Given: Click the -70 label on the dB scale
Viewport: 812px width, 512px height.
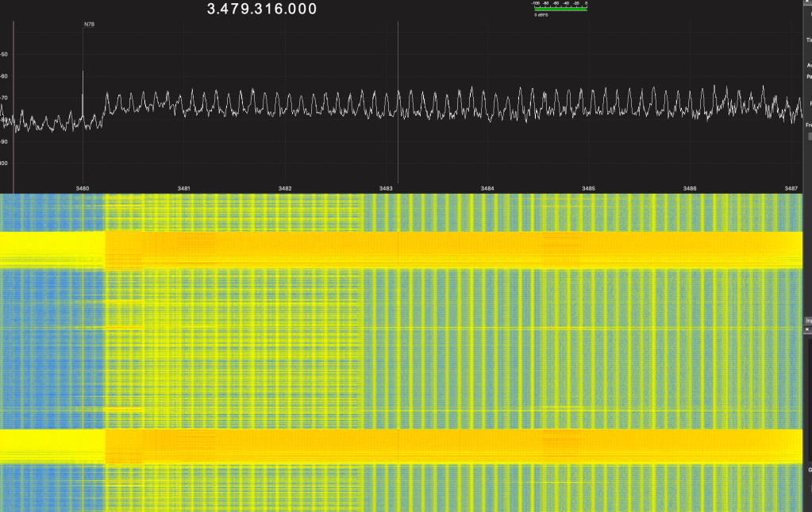Looking at the screenshot, I should [4, 98].
